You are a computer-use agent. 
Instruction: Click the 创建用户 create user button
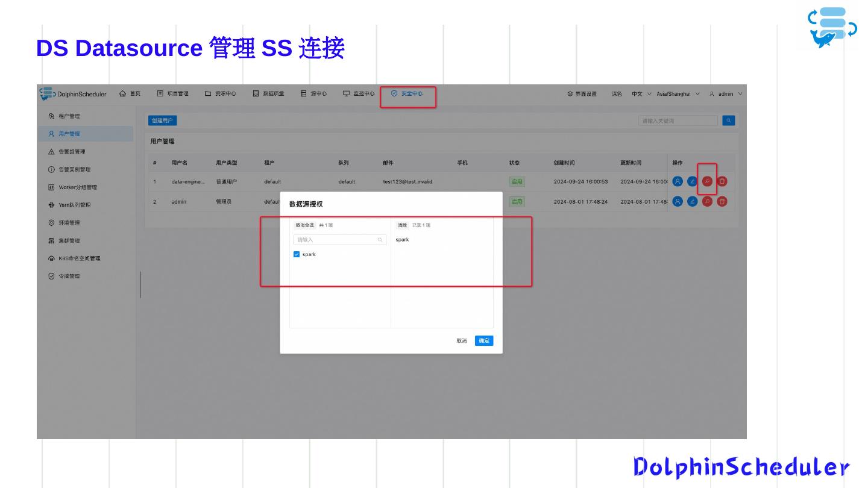[162, 120]
